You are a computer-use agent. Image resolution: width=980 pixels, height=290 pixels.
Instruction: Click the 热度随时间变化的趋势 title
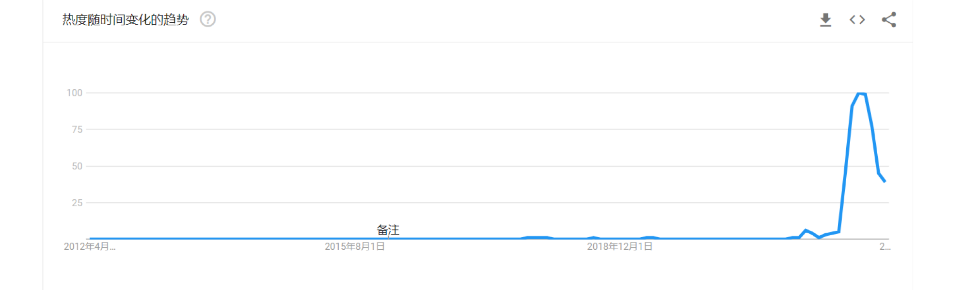click(x=126, y=19)
